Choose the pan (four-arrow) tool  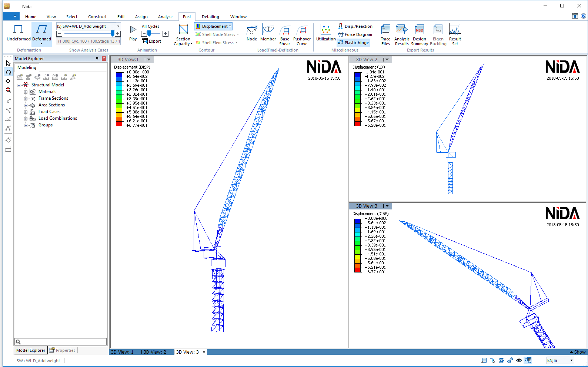pyautogui.click(x=8, y=81)
